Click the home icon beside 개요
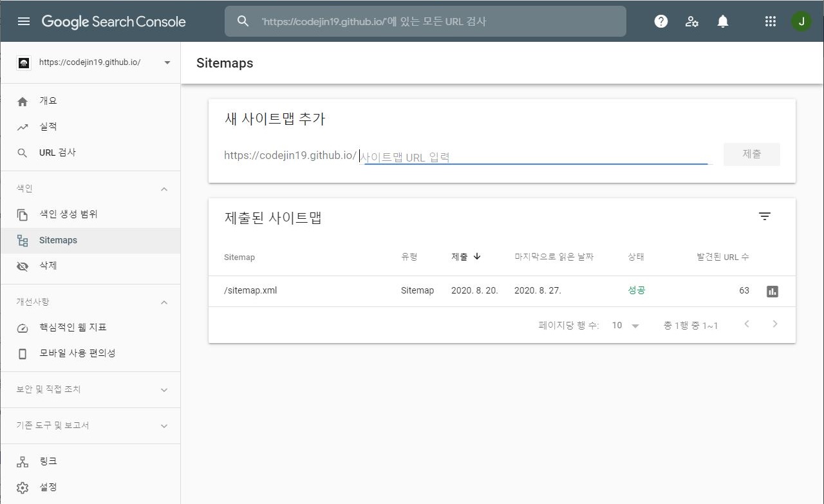The image size is (824, 504). click(23, 101)
